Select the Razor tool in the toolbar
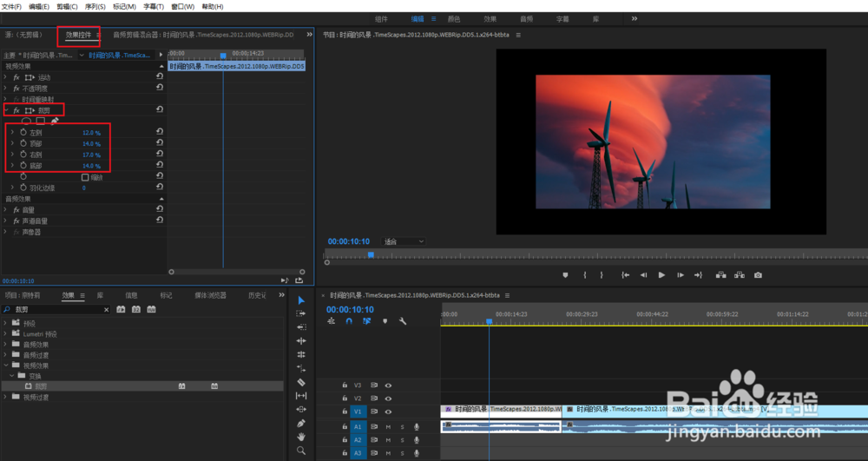868x461 pixels. pyautogui.click(x=301, y=382)
